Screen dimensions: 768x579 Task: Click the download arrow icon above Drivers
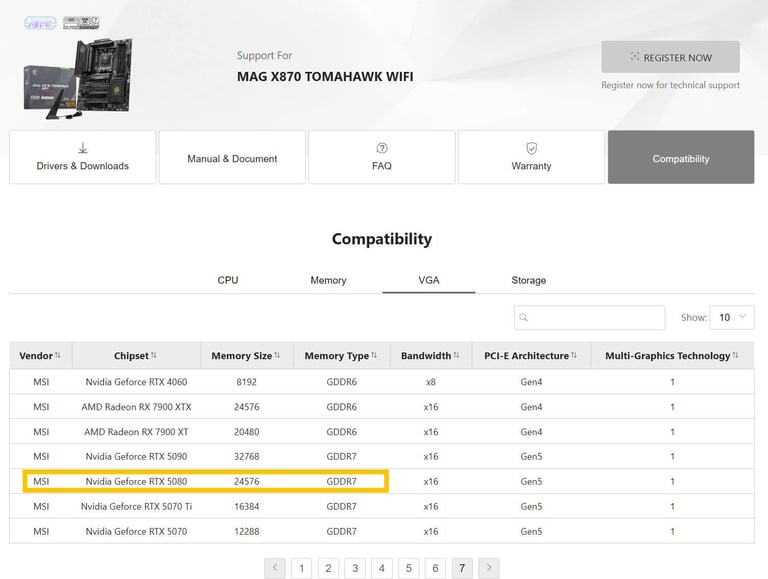[x=83, y=148]
